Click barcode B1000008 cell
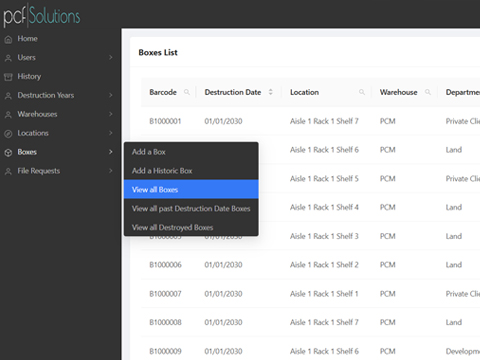Viewport: 480px width, 360px height. click(x=165, y=322)
